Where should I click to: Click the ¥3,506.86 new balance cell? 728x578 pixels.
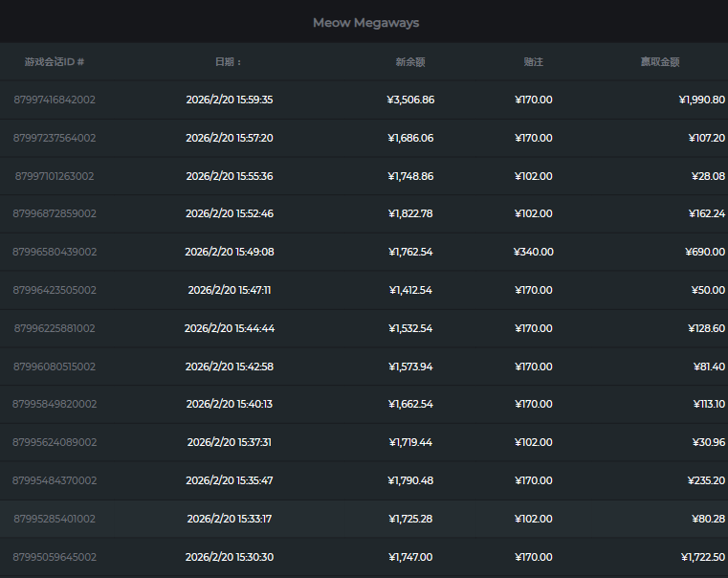click(410, 100)
